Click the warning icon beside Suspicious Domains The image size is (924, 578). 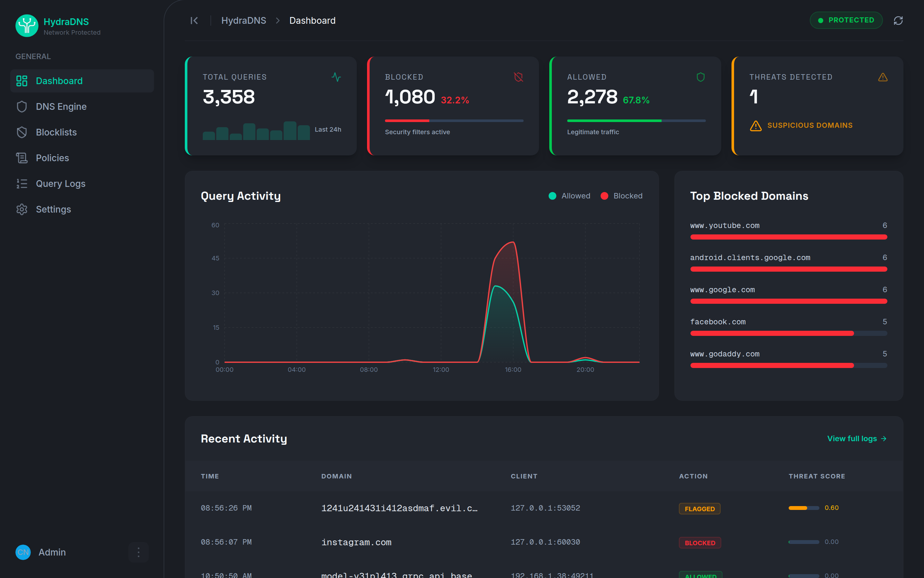[x=756, y=126]
